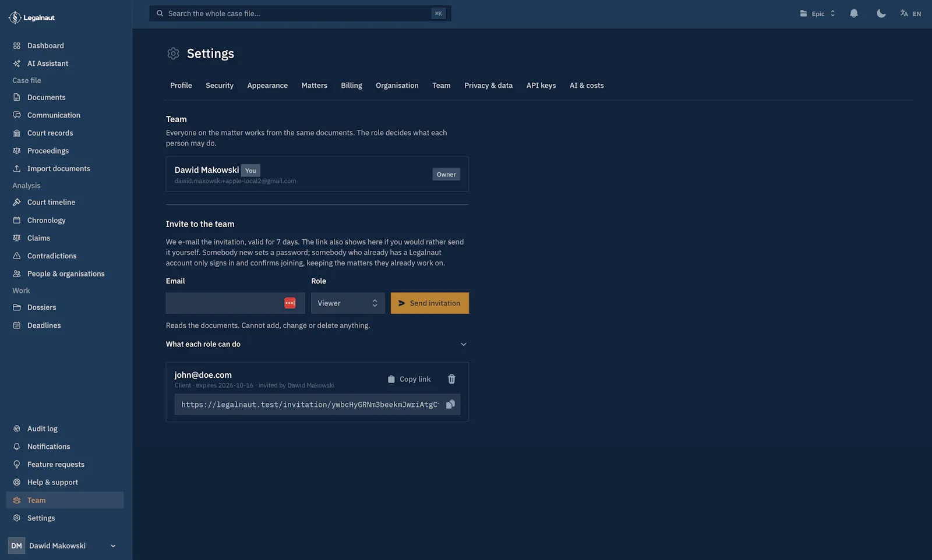Open Notifications in the sidebar

pos(65,446)
